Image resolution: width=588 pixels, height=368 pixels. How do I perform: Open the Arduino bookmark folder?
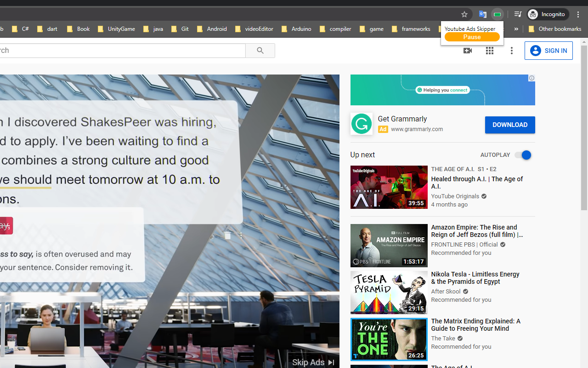[x=296, y=29]
